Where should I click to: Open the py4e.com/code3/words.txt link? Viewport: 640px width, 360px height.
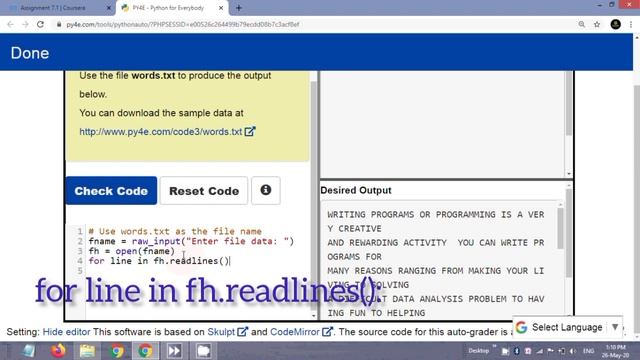pyautogui.click(x=160, y=131)
